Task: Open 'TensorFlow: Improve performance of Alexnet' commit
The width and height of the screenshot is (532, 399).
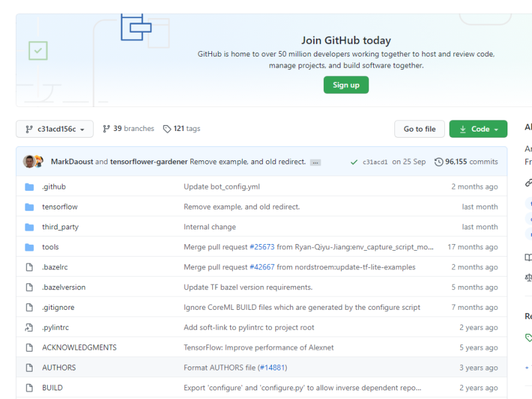Action: coord(259,347)
